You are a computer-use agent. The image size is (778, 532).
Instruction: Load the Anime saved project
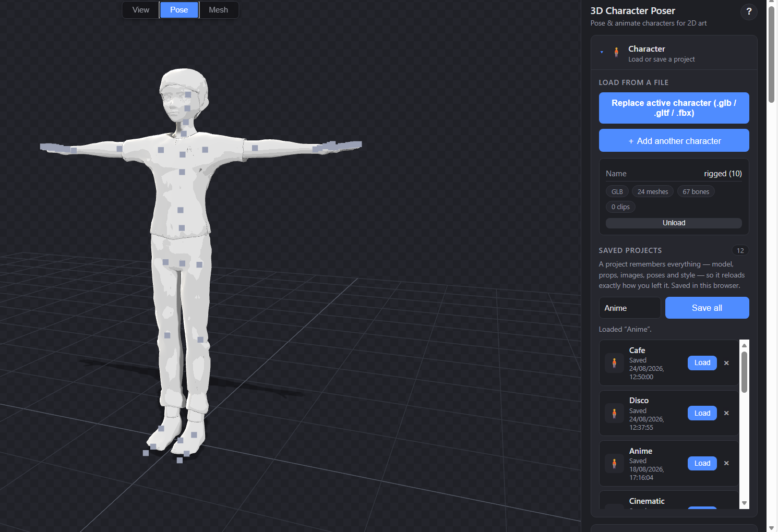(702, 463)
